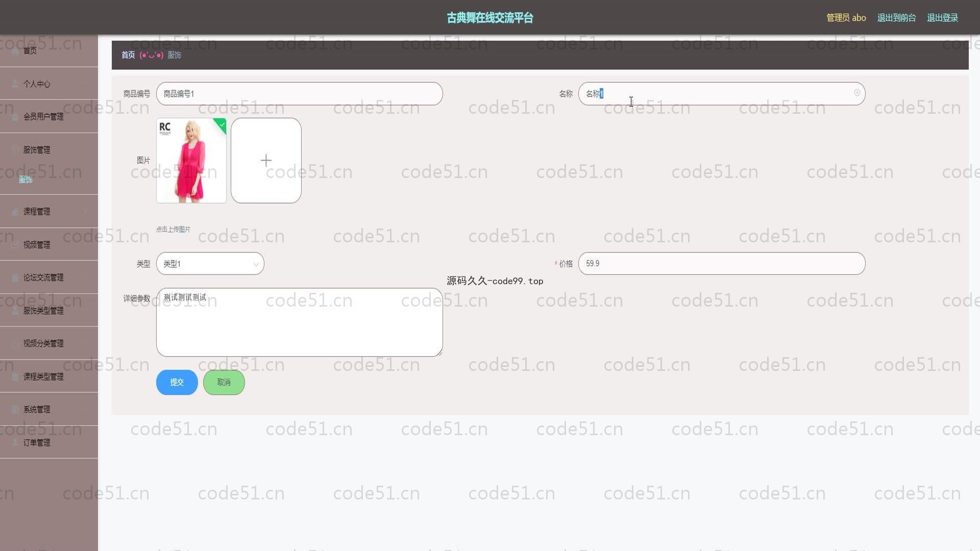
Task: Click the plus icon to upload another image
Action: [266, 161]
